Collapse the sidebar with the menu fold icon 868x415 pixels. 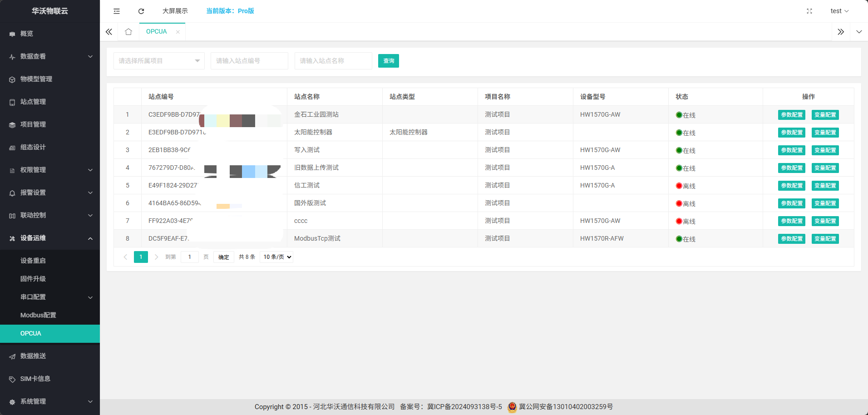(x=117, y=11)
